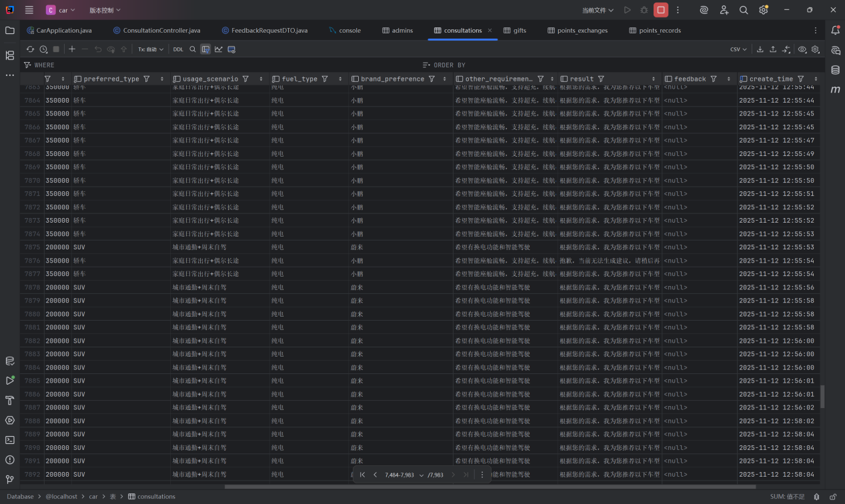Open the Run tool window in left sidebar
This screenshot has height=504, width=845.
tap(9, 381)
